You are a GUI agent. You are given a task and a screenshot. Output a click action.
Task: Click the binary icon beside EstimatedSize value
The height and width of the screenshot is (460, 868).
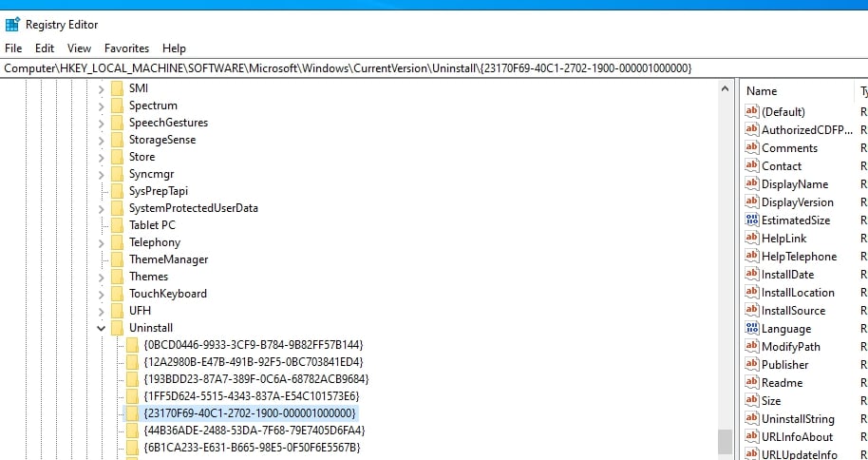[752, 220]
